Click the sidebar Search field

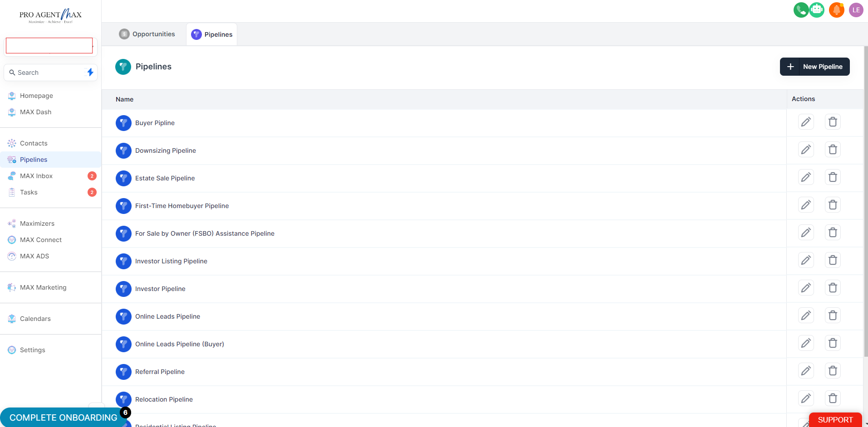pyautogui.click(x=50, y=73)
